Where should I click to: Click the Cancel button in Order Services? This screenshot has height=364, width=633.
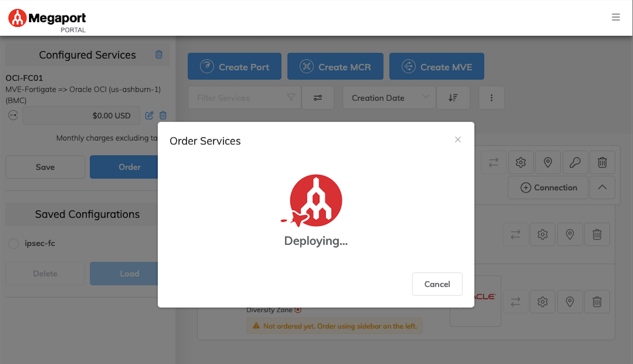click(437, 284)
